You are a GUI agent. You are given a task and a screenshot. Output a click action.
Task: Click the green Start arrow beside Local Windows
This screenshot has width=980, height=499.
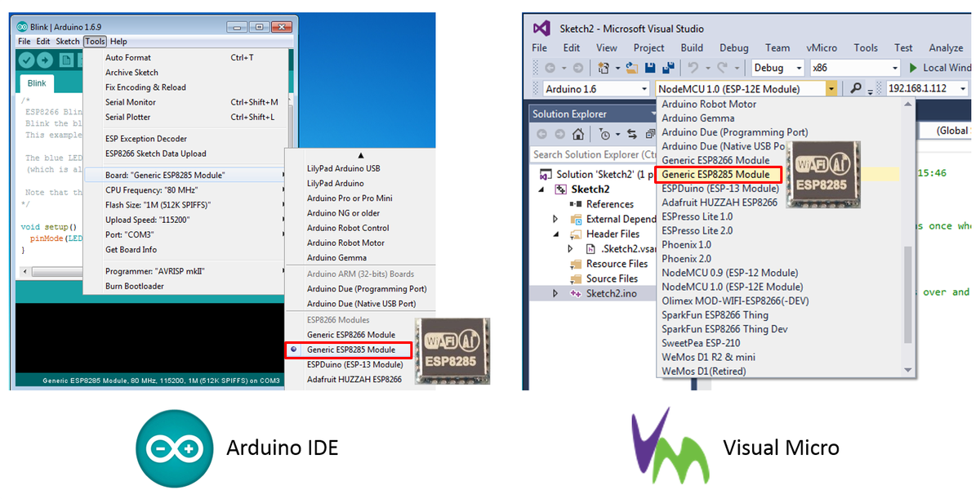913,68
